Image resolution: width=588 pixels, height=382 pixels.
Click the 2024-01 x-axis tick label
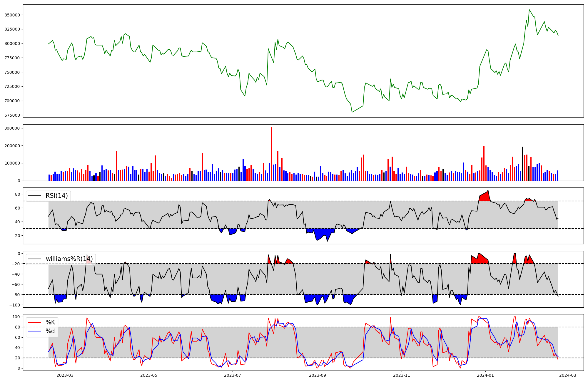click(485, 375)
